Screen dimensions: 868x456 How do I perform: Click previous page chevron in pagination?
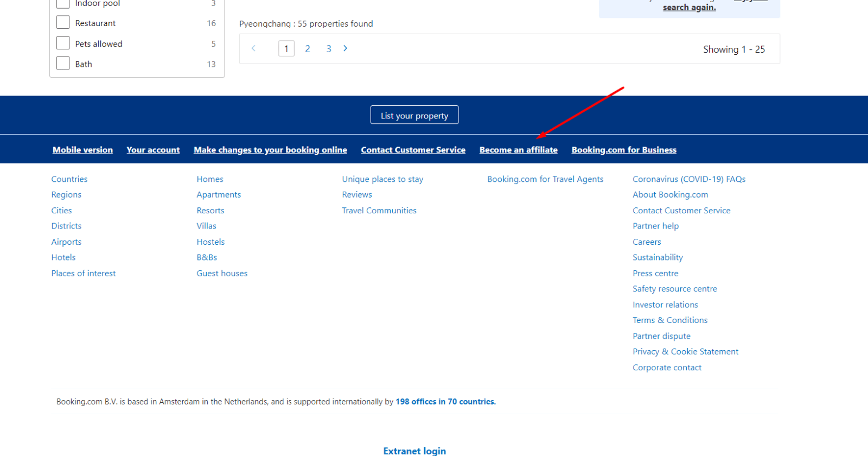pyautogui.click(x=253, y=48)
